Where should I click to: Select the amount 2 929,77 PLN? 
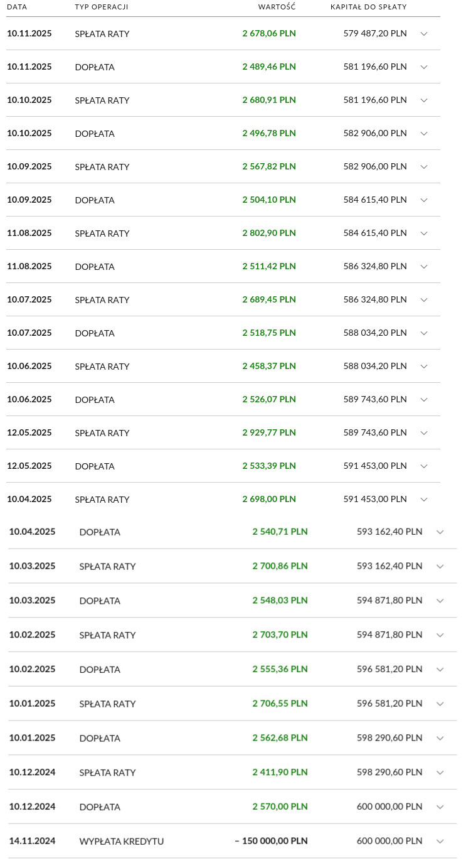point(269,432)
